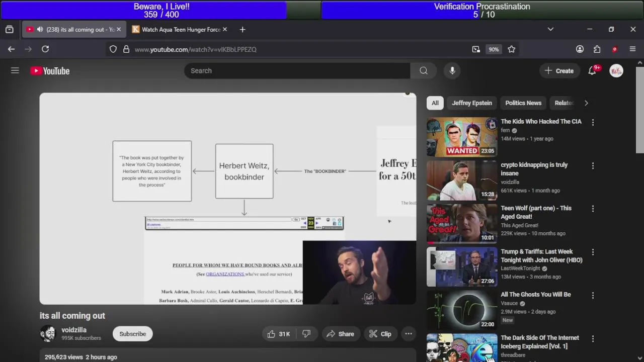Image resolution: width=644 pixels, height=362 pixels.
Task: Open the Vsauce channel name
Action: [509, 303]
